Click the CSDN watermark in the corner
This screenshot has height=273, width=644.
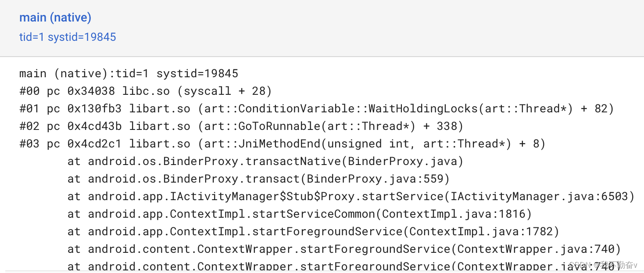603,265
